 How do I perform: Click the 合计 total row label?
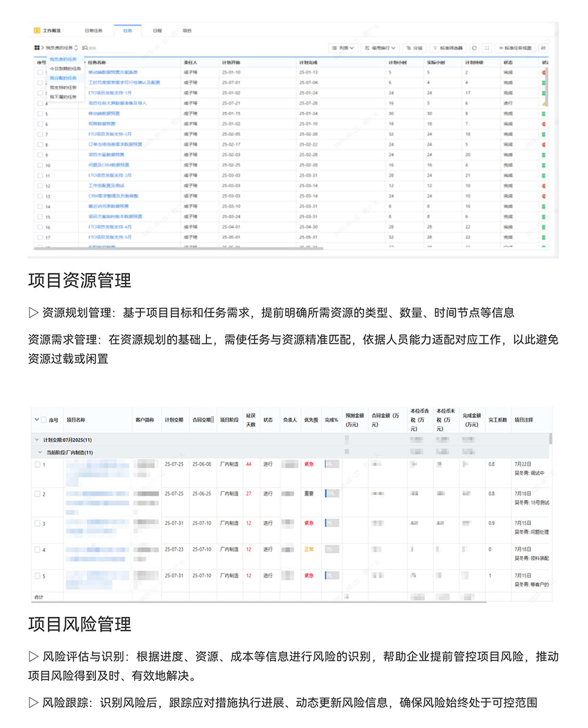(x=39, y=597)
